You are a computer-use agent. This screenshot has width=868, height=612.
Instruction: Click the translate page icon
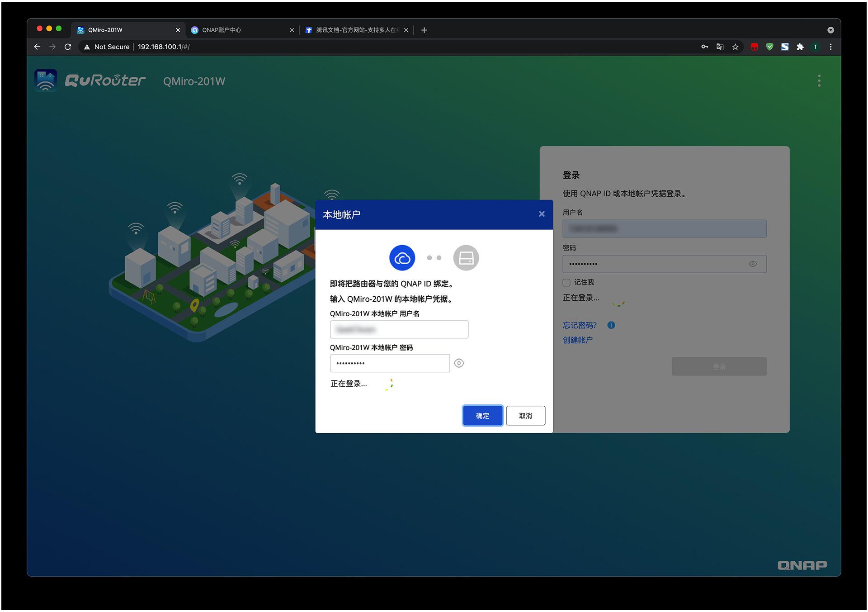(x=720, y=47)
